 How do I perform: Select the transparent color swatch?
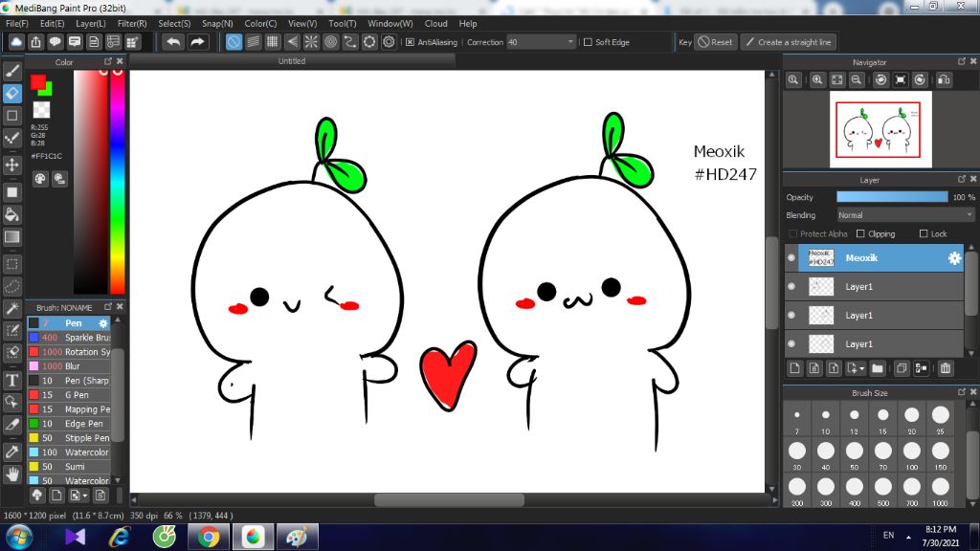[x=41, y=110]
